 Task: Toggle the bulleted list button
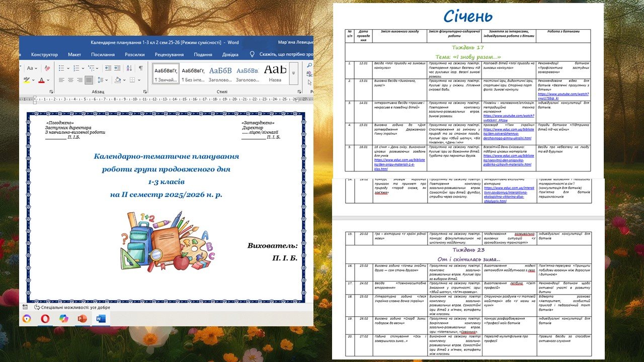point(61,68)
